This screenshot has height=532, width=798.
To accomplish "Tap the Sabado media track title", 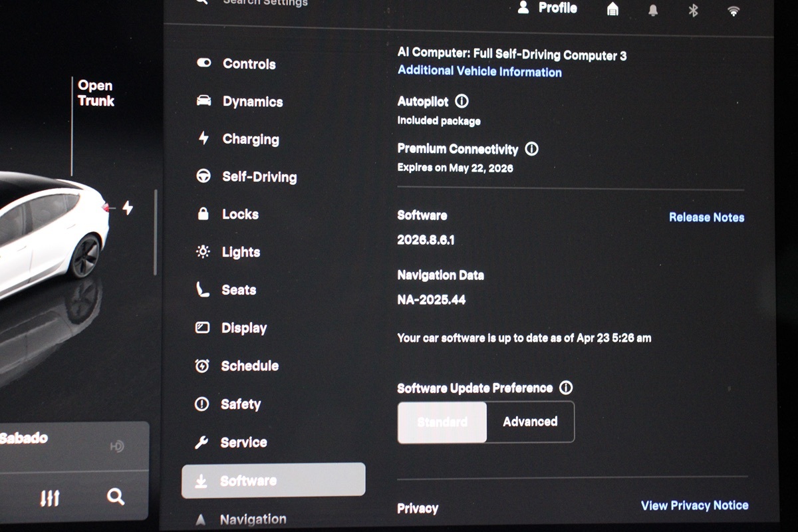I will [x=24, y=438].
